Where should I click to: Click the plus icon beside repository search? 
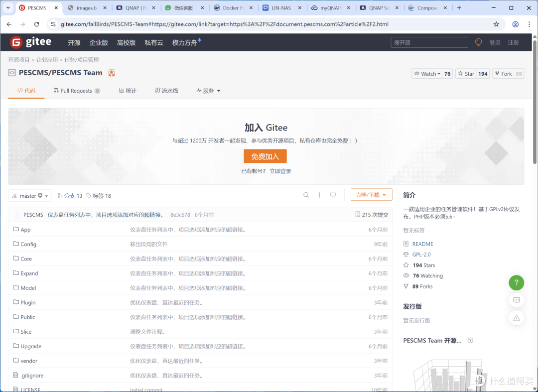(x=319, y=195)
